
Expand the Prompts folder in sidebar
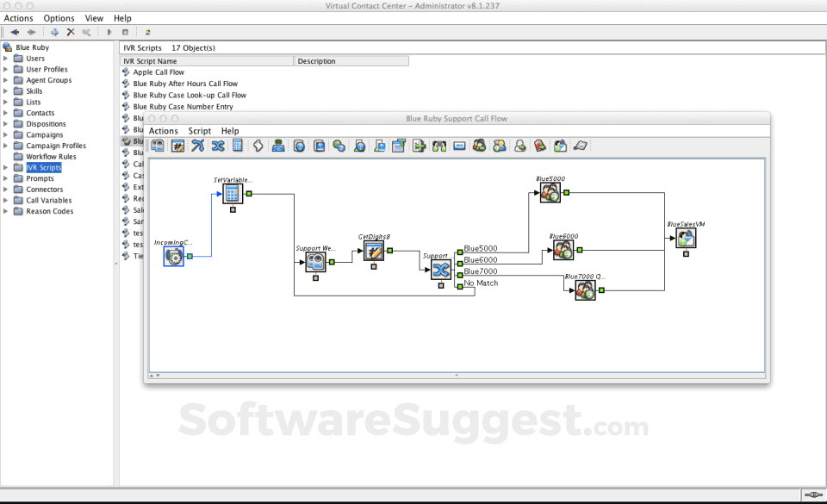(6, 178)
